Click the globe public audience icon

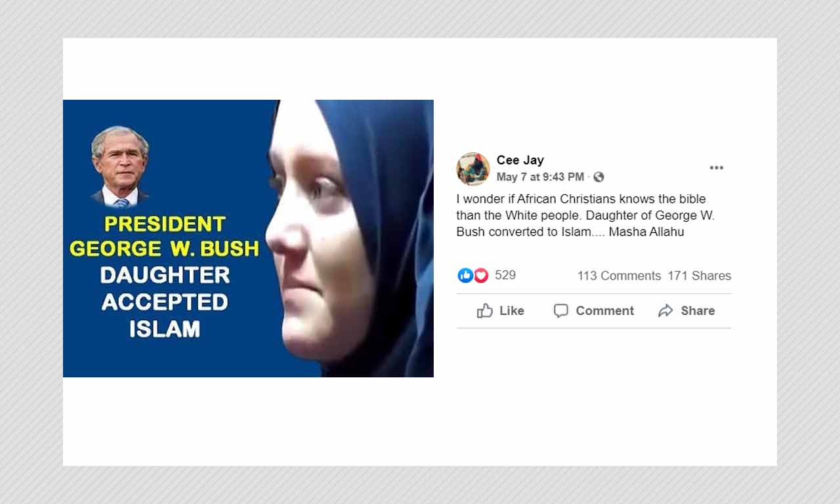(x=598, y=177)
